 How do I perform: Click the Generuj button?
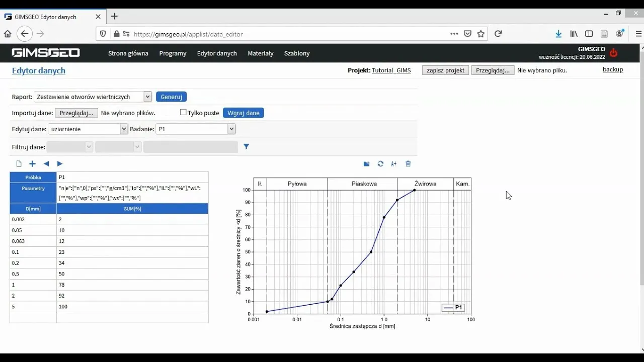click(x=172, y=97)
